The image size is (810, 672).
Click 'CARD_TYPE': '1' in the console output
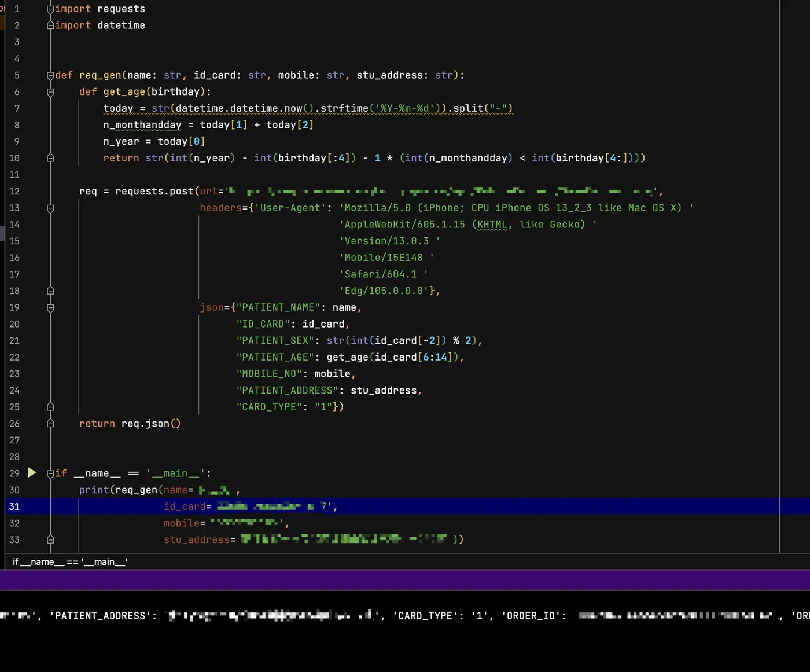click(441, 616)
